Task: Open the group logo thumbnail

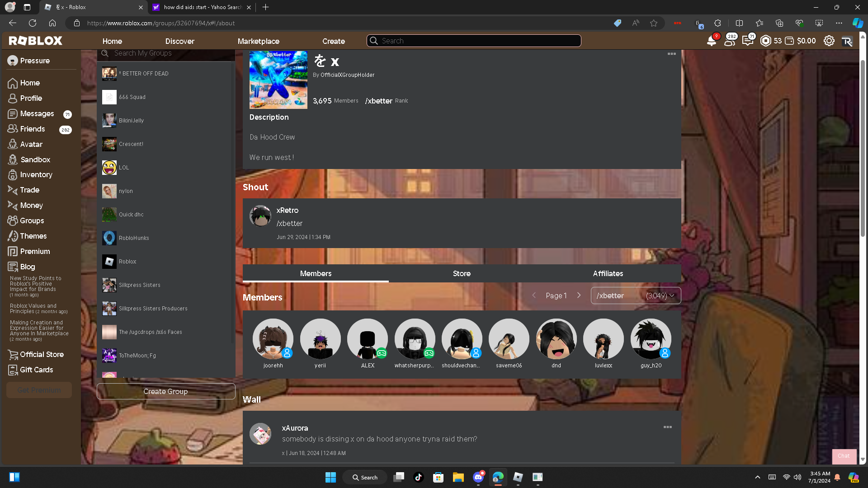Action: pos(278,80)
